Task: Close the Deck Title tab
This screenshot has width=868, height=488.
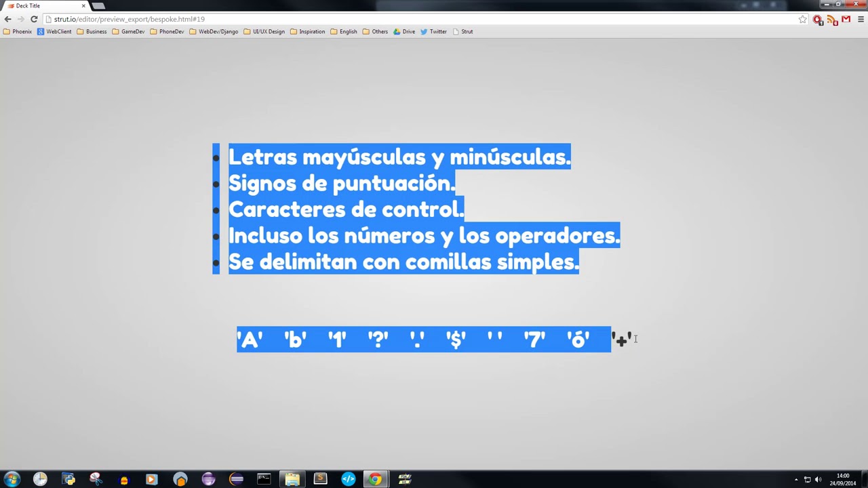Action: coord(83,5)
